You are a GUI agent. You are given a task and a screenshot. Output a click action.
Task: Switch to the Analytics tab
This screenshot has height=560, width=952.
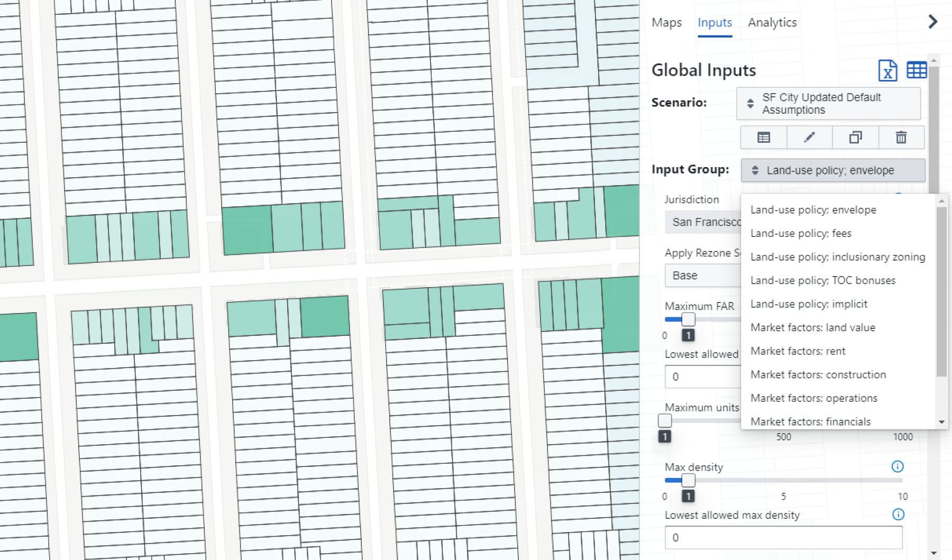pyautogui.click(x=772, y=23)
